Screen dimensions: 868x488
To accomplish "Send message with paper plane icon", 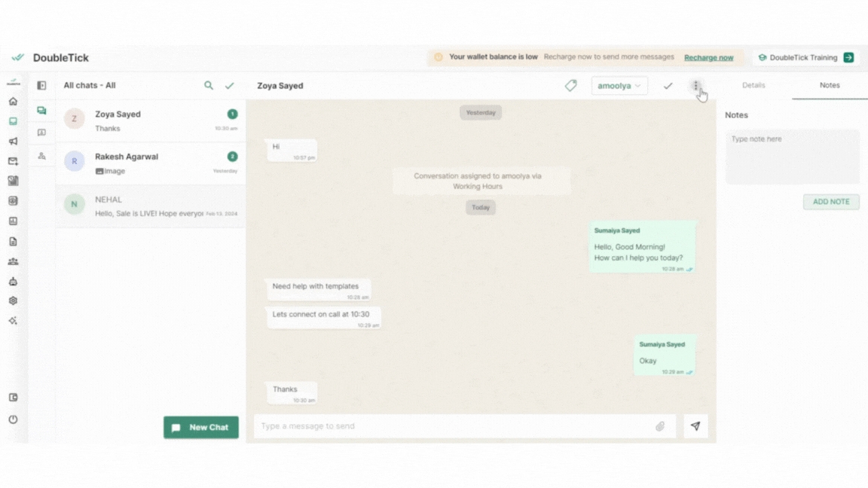I will tap(695, 426).
